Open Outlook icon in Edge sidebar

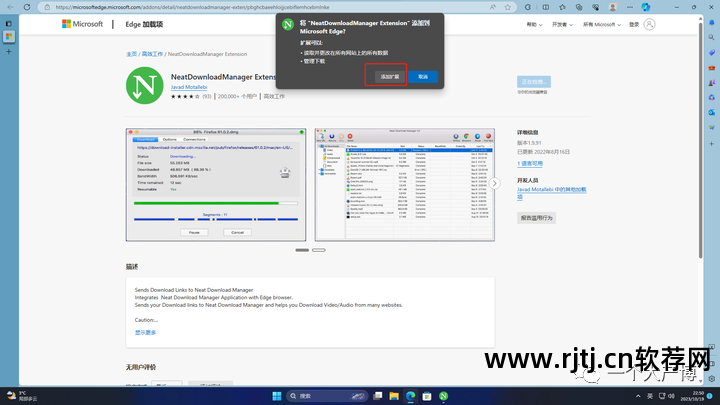coord(712,112)
